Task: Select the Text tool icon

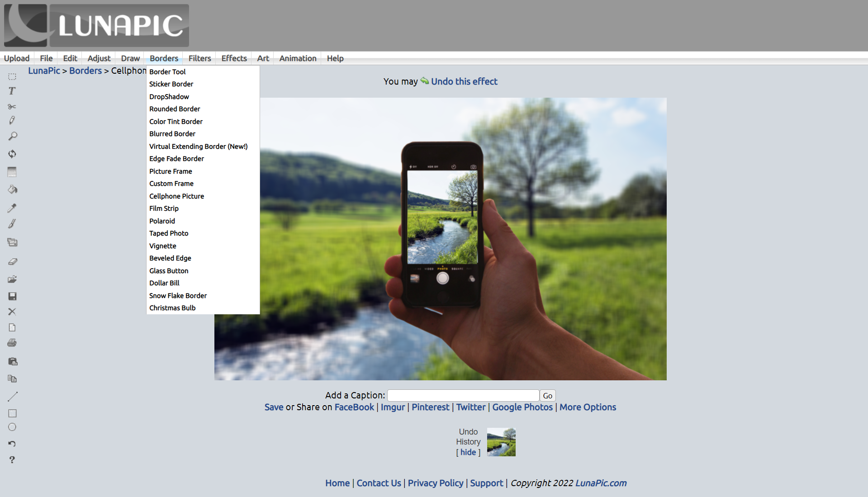Action: pos(12,91)
